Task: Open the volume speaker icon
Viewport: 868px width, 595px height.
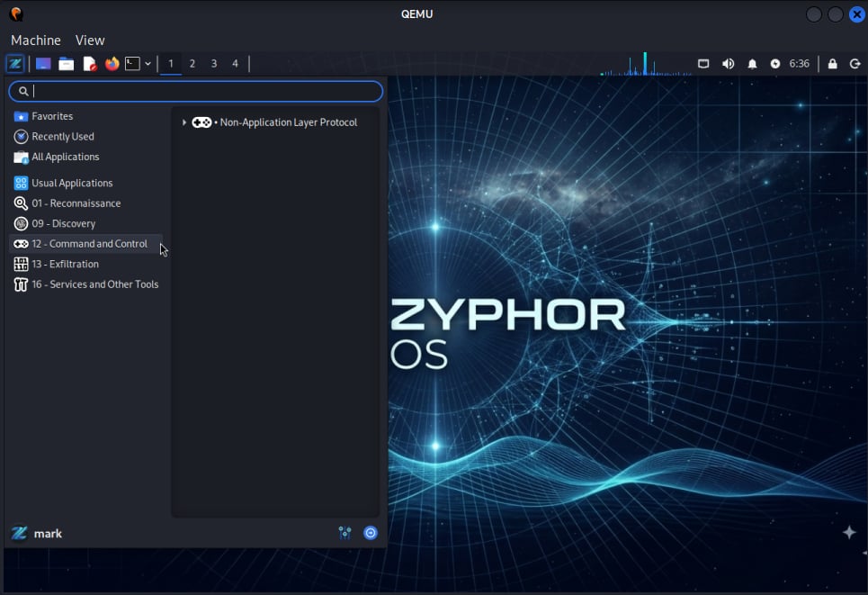Action: click(x=728, y=64)
